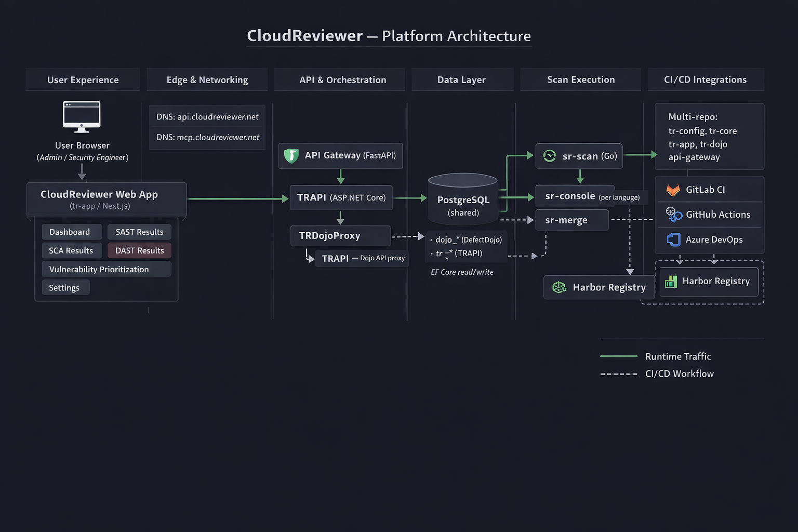Open Vulnerability Prioritization
Screen dimensions: 798x532
pos(107,269)
